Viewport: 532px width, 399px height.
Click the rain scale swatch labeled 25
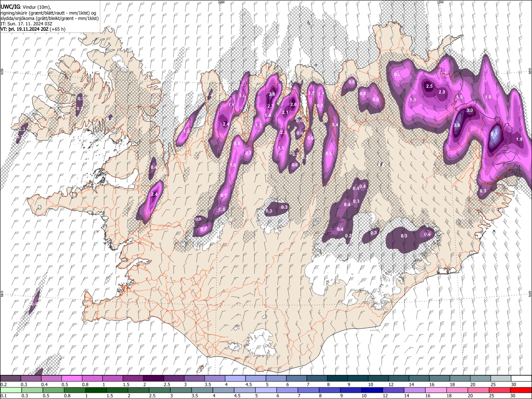(x=499, y=390)
